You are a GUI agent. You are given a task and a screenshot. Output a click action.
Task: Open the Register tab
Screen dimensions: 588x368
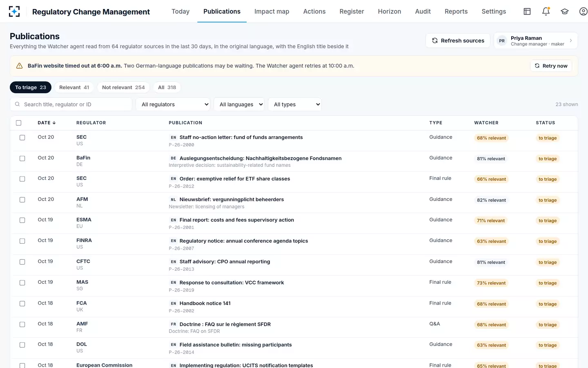[352, 11]
